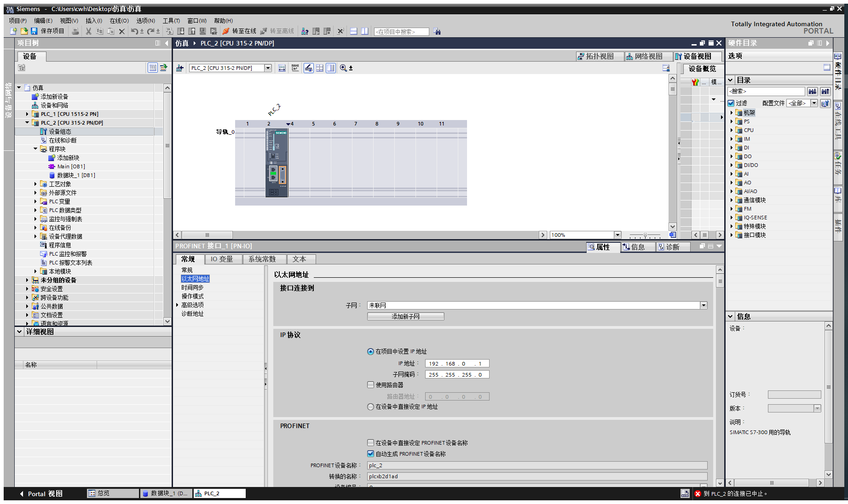This screenshot has width=848, height=504.
Task: Click the Go online (转至在线) button
Action: [x=239, y=31]
